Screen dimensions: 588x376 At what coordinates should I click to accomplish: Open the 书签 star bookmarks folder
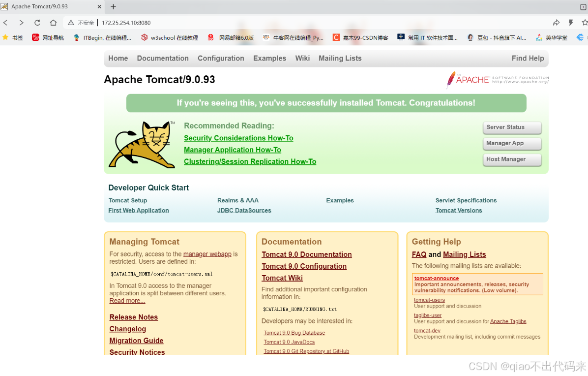pyautogui.click(x=12, y=37)
